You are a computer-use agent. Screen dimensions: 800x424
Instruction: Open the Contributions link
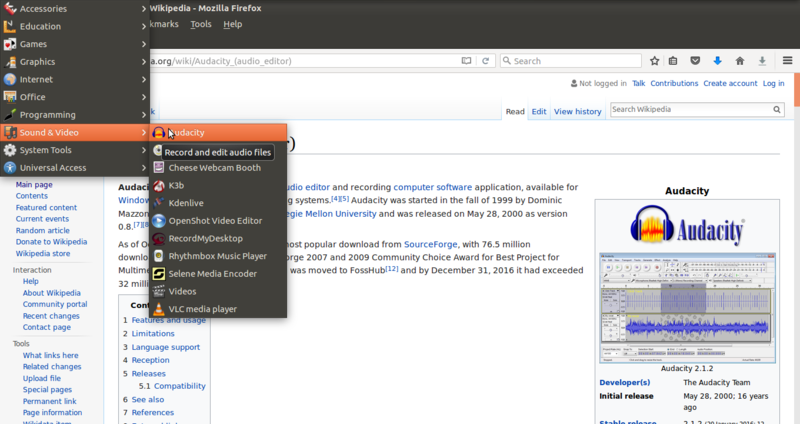(674, 83)
